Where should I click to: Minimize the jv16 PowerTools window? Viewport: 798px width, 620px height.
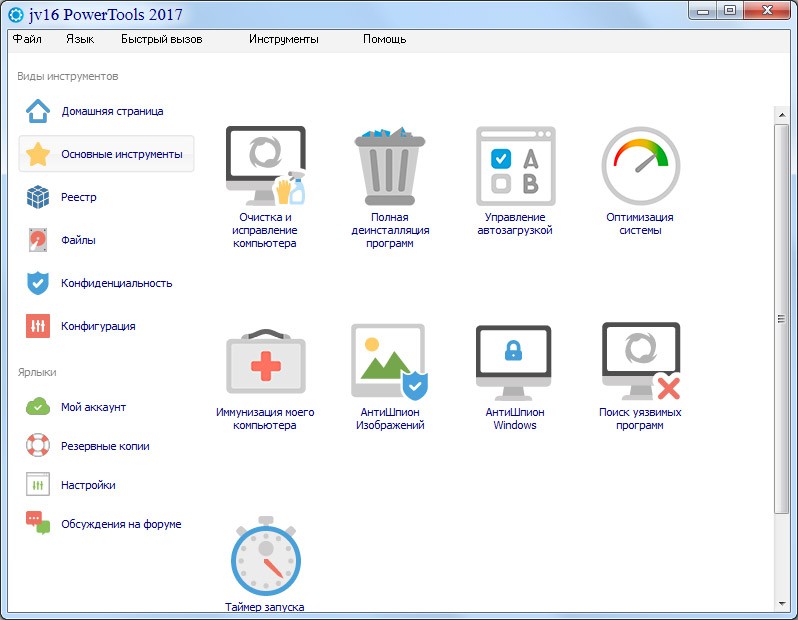703,11
